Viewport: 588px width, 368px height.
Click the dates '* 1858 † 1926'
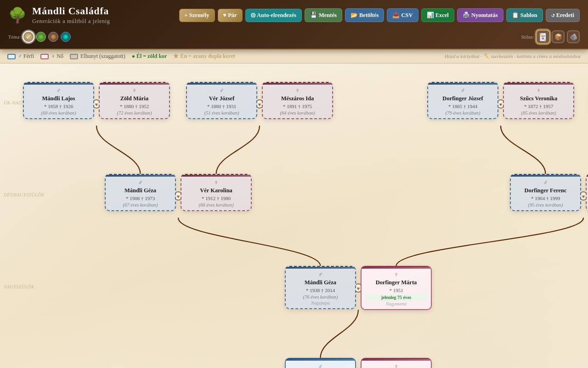58,106
